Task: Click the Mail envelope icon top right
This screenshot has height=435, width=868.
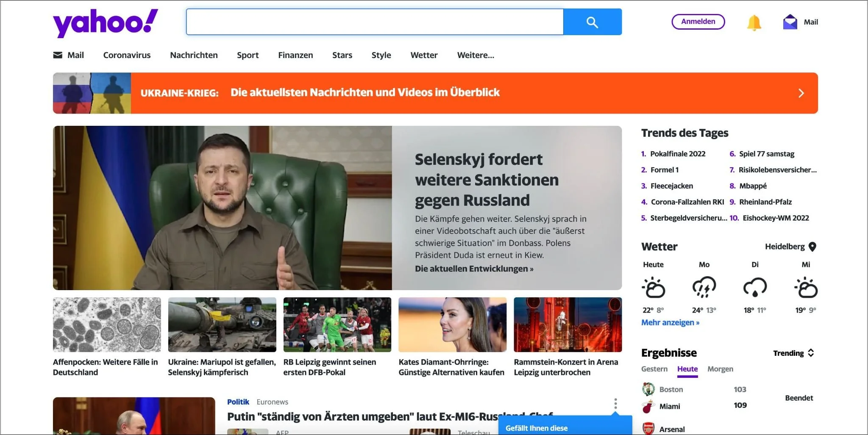Action: tap(790, 22)
